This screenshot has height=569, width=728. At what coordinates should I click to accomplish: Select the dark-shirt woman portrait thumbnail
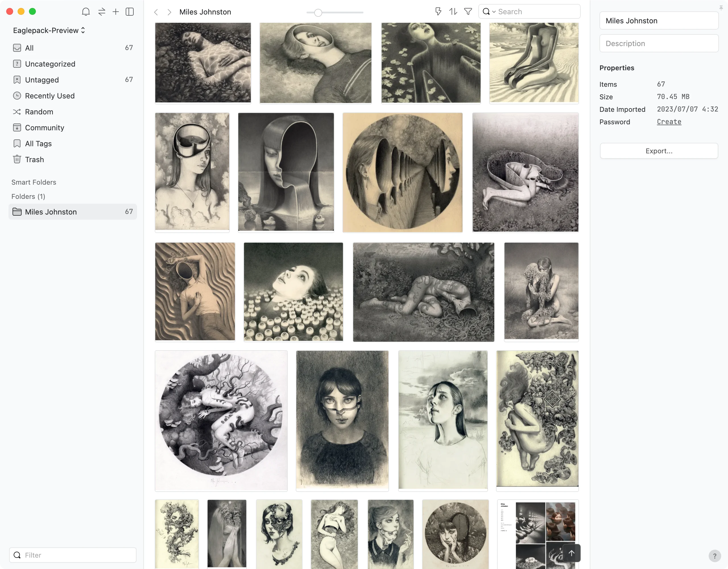[x=342, y=420]
